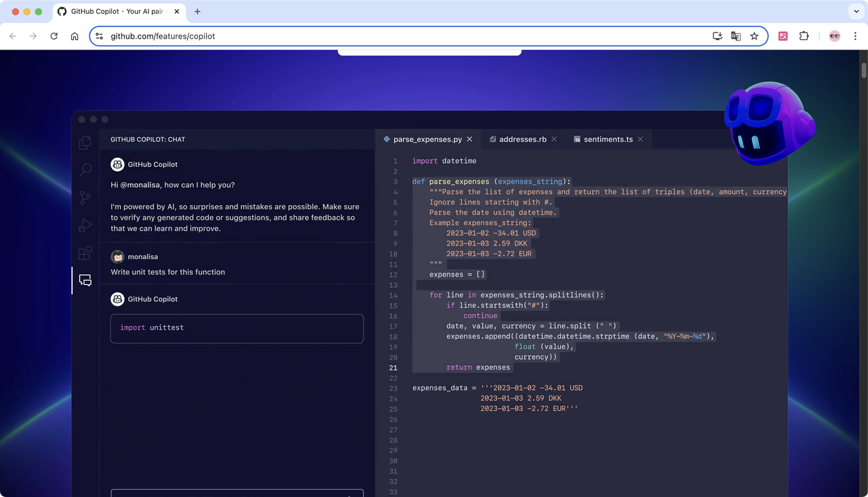
Task: Click the 'def parse_expenses' function definition line
Action: pyautogui.click(x=492, y=182)
